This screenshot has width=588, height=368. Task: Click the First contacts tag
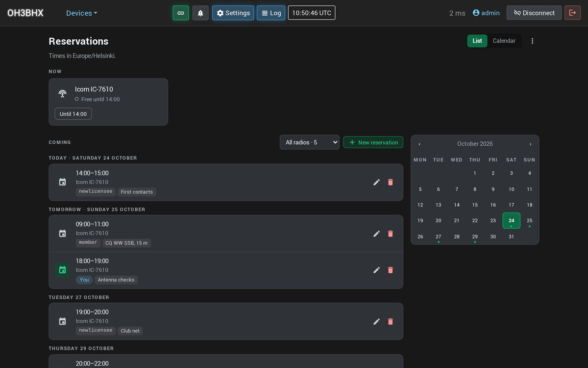point(137,192)
